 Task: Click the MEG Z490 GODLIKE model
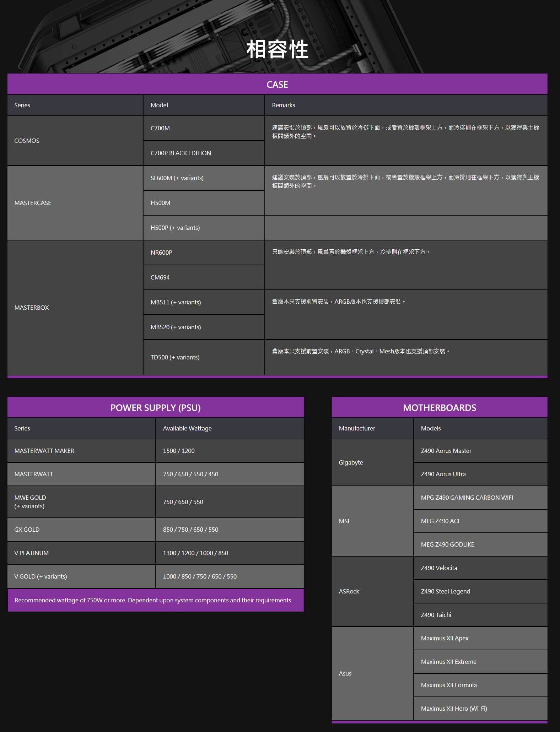[481, 544]
